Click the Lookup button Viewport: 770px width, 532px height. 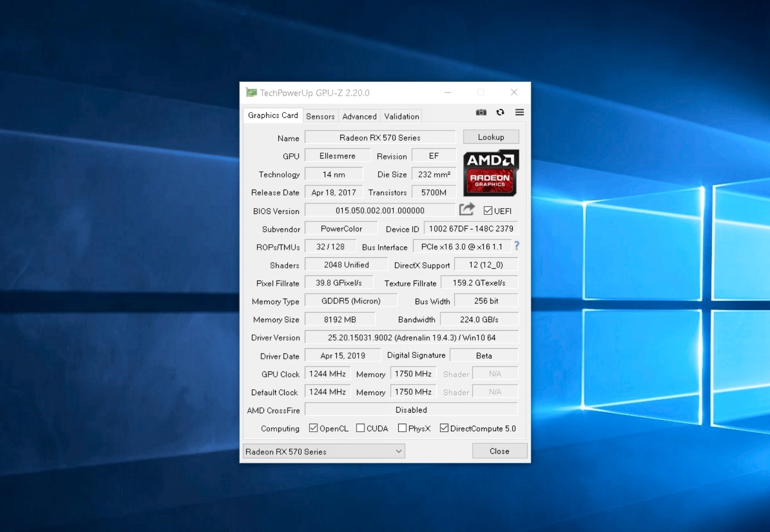pos(491,137)
